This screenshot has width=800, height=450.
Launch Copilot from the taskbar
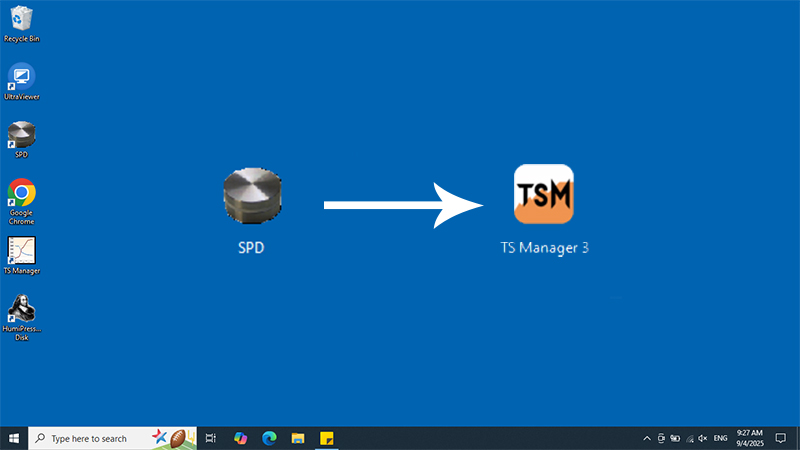[240, 438]
